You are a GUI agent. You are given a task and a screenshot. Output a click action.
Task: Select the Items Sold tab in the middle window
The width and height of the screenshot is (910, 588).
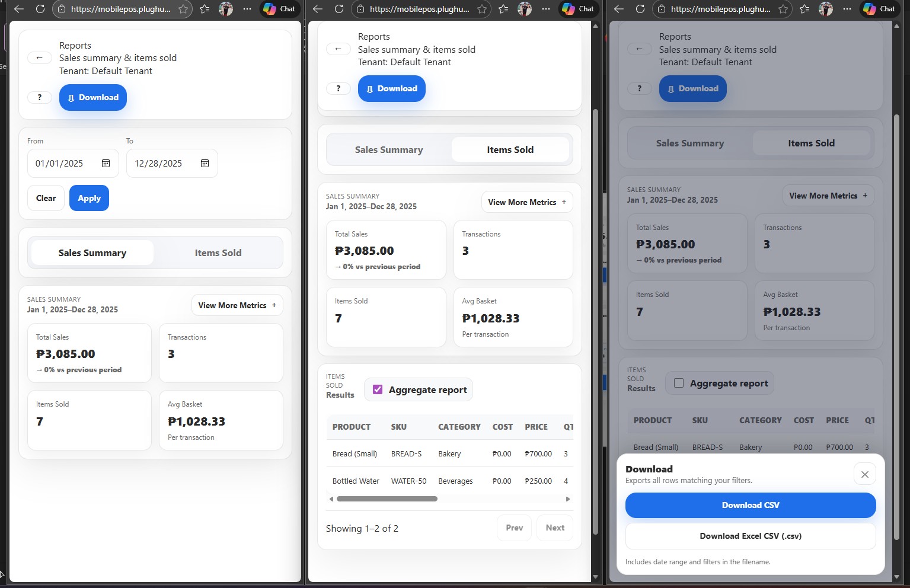(x=510, y=149)
